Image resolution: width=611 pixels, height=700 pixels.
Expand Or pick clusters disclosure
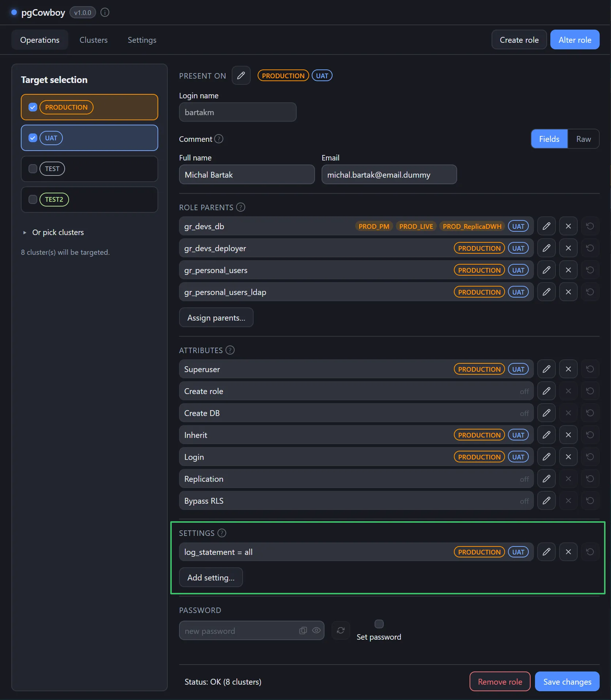tap(53, 232)
